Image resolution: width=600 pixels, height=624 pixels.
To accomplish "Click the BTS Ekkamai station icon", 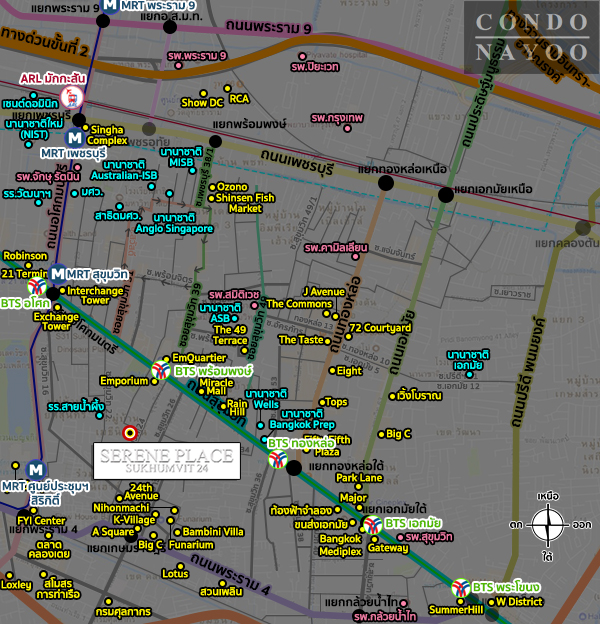I will coord(373,525).
